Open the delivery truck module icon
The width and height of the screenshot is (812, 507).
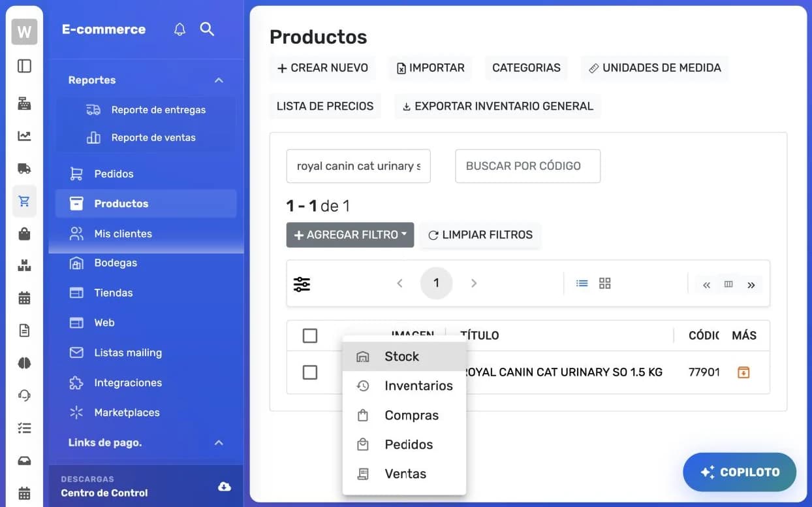pyautogui.click(x=24, y=169)
